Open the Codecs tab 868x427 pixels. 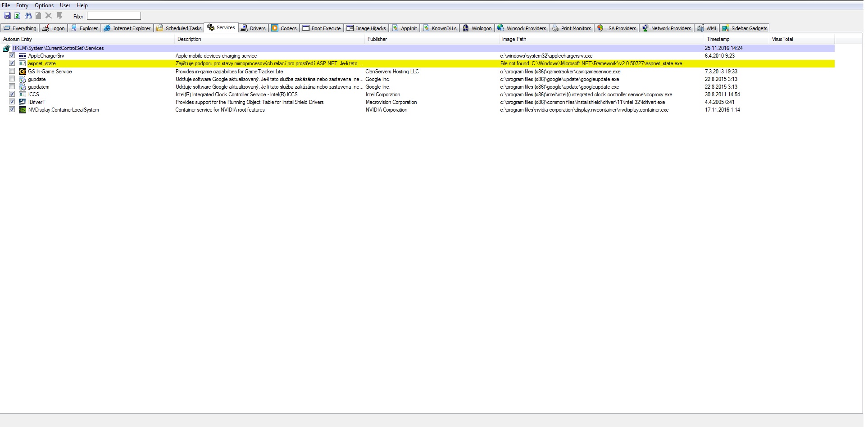(284, 28)
